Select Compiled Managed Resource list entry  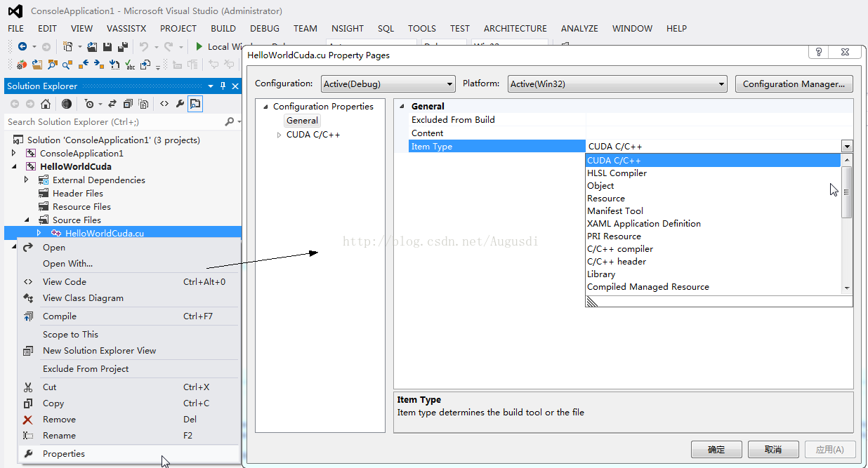[x=713, y=287]
